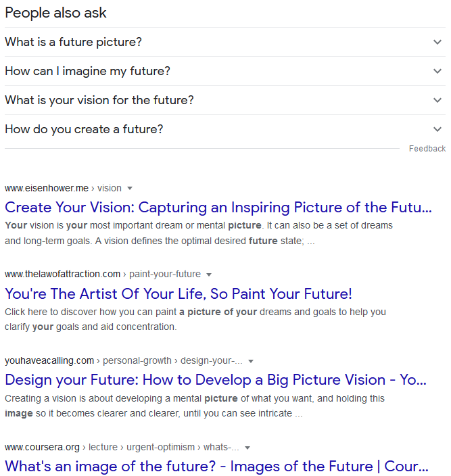
Task: Click 'What is your vision for the future?' question
Action: [x=99, y=100]
